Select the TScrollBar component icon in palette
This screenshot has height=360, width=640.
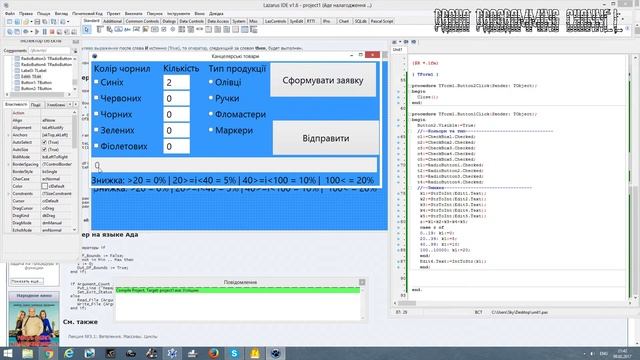click(x=199, y=29)
